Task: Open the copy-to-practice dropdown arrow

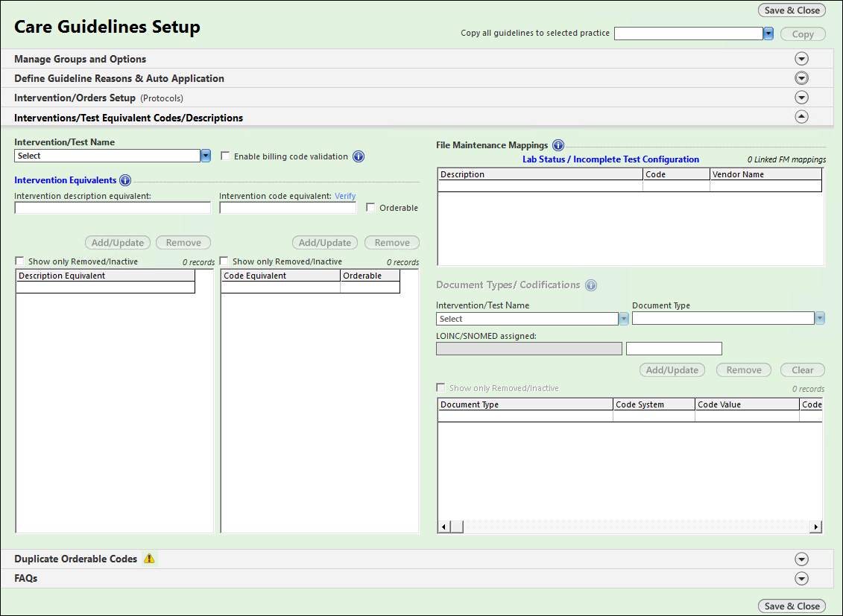Action: click(768, 34)
